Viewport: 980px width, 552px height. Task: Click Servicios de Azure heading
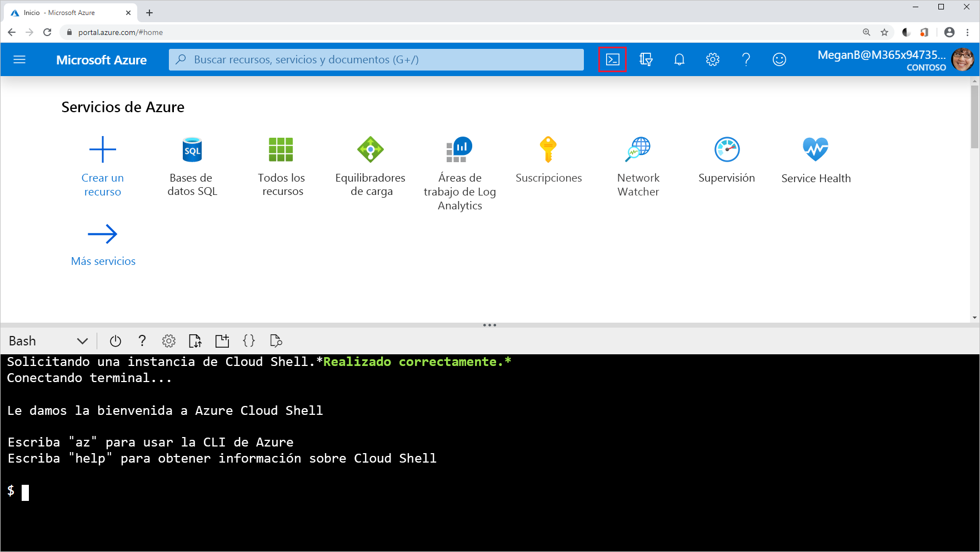point(123,107)
